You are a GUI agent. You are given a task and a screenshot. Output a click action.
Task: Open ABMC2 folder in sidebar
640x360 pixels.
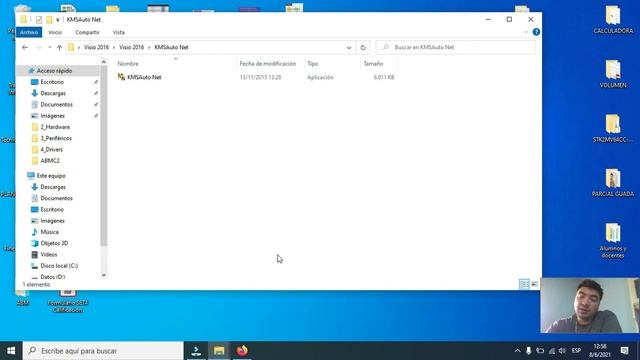click(50, 161)
